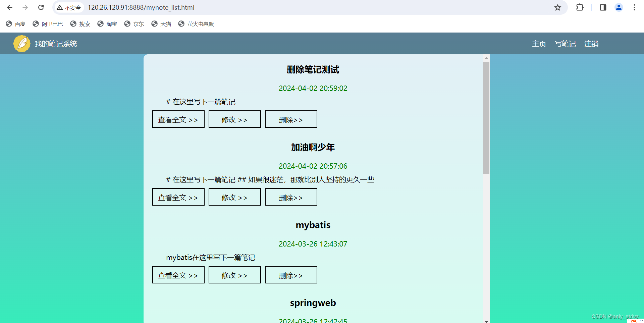The height and width of the screenshot is (323, 644).
Task: Click 注销 to log out
Action: coord(591,44)
